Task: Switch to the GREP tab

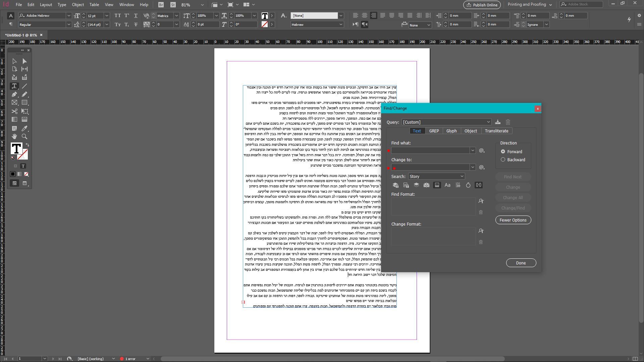Action: click(x=434, y=131)
